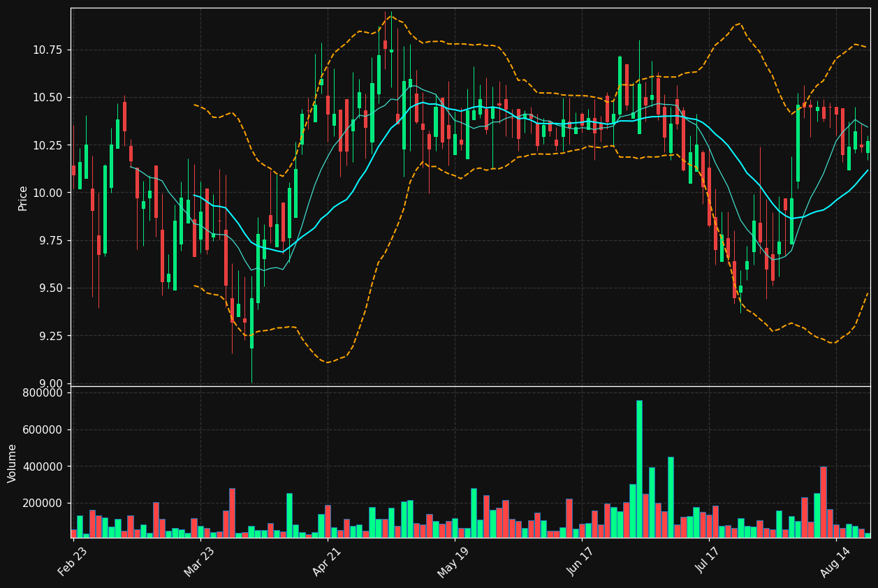Click the 600000 volume axis label
The height and width of the screenshot is (588, 878).
[43, 430]
